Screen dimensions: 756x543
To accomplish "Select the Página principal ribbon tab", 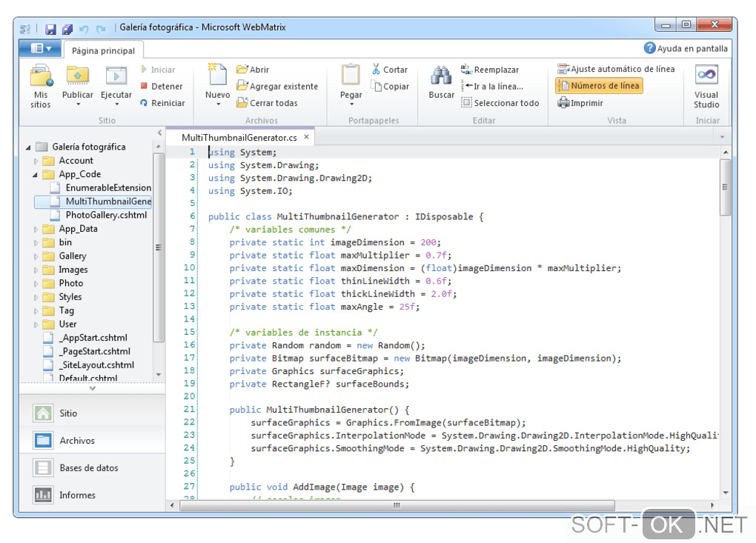I will pyautogui.click(x=103, y=50).
